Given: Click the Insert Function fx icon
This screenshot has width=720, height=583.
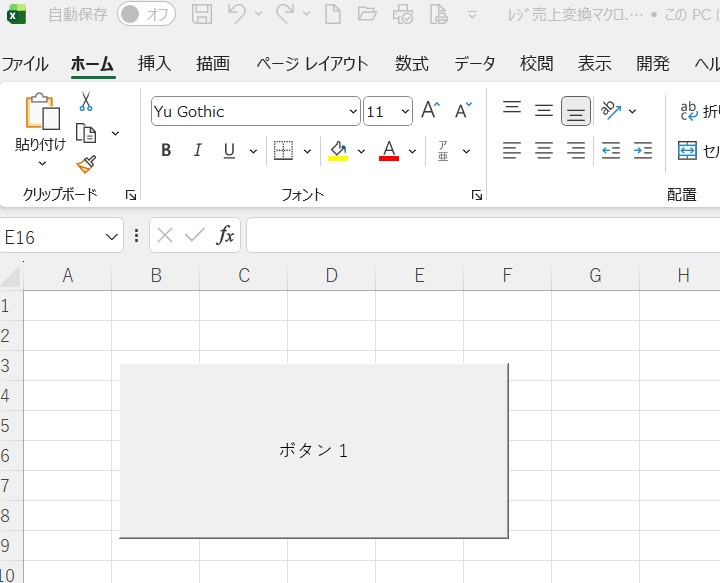Looking at the screenshot, I should (x=226, y=236).
